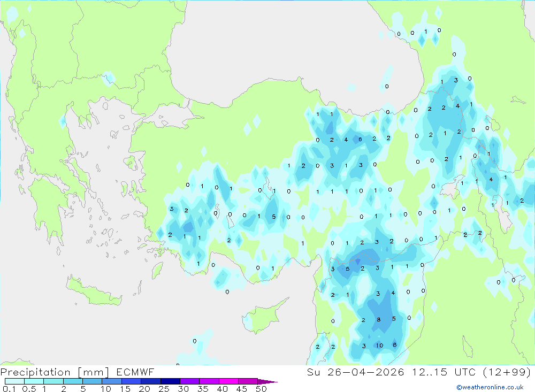Click the '35' legend scale label
Viewport: 535px width, 392px height.
click(203, 389)
